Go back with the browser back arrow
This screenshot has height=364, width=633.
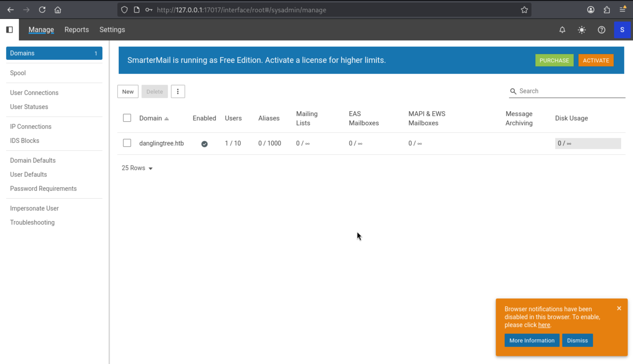(x=11, y=10)
